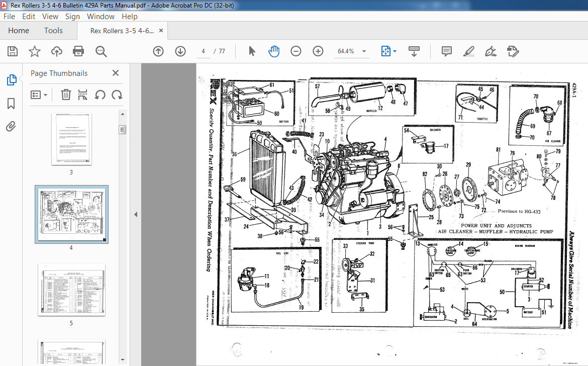
Task: Open the Help menu
Action: [129, 17]
